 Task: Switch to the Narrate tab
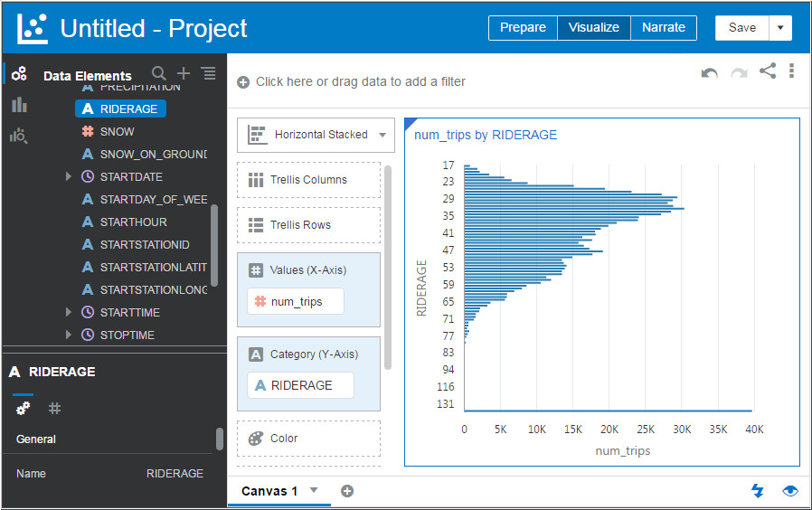(x=664, y=28)
